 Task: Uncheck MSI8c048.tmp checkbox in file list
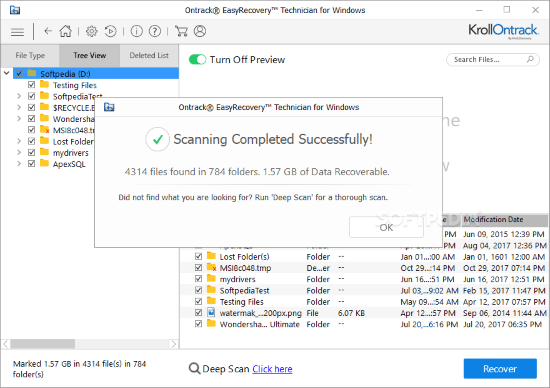pyautogui.click(x=199, y=268)
